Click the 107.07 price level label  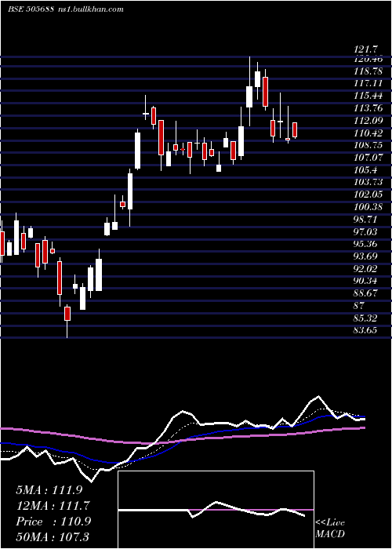[x=368, y=157]
